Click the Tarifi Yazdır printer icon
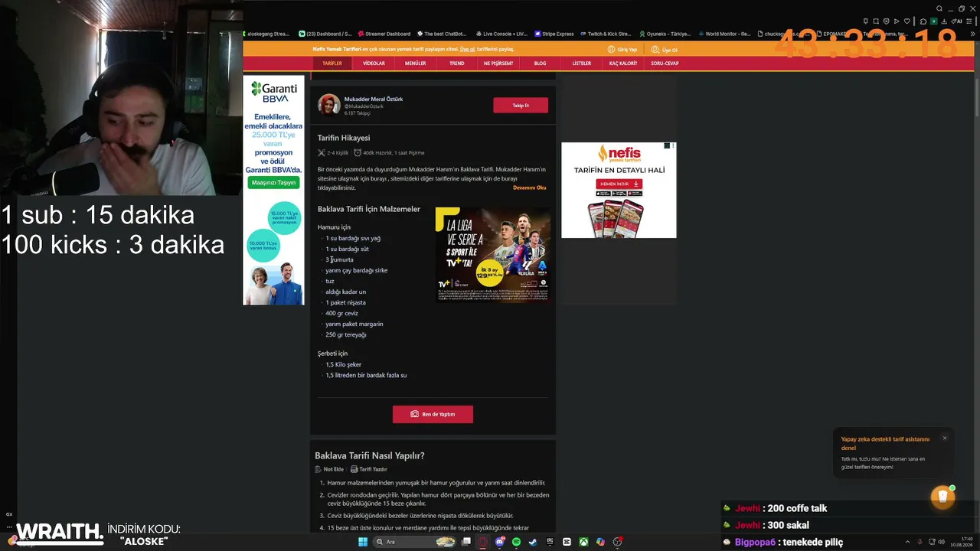Screen dimensions: 980x551 pos(354,469)
